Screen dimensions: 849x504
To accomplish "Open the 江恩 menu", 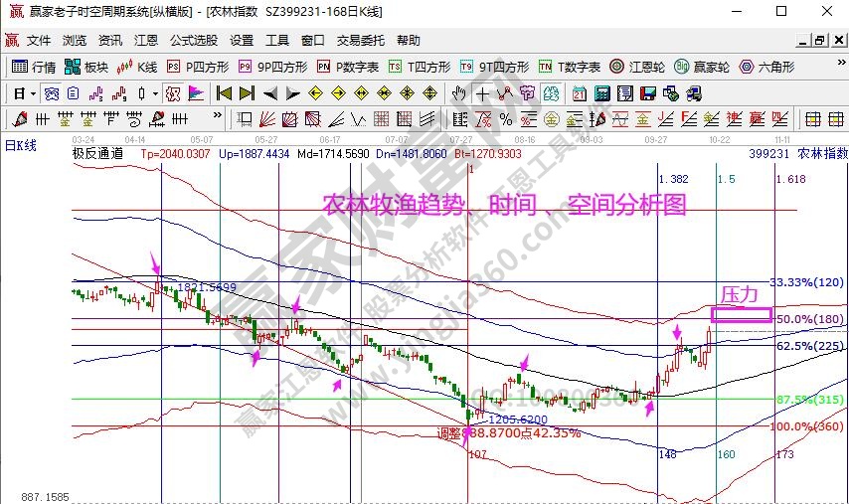I will click(x=145, y=41).
